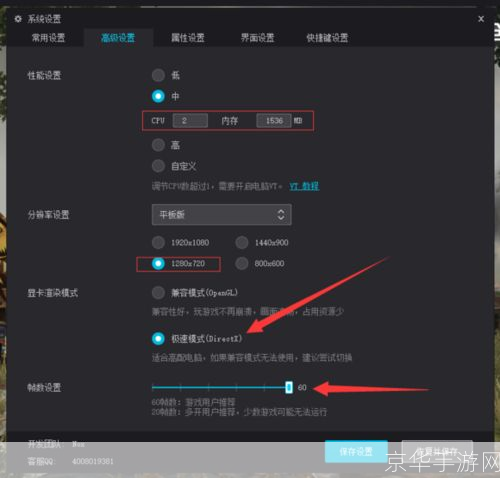Click the CPU count input field
Viewport: 500px width, 478px height.
click(x=190, y=121)
